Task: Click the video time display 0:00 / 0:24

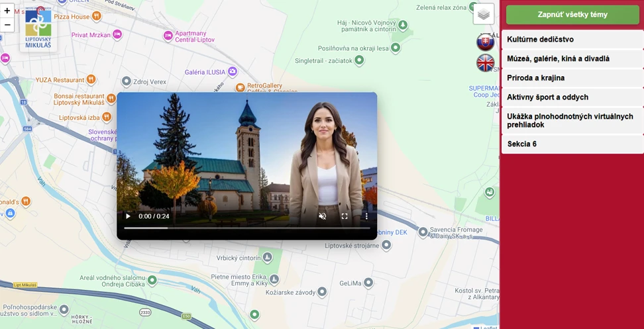Action: click(x=154, y=216)
